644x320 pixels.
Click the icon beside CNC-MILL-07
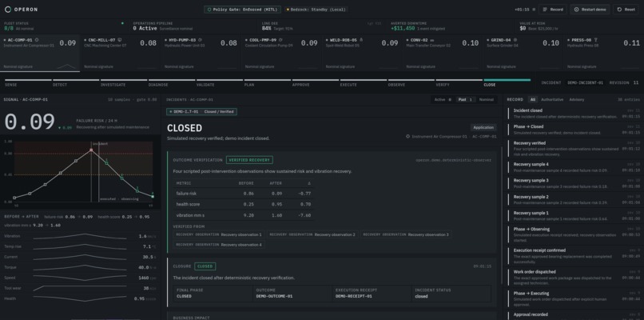click(x=120, y=40)
